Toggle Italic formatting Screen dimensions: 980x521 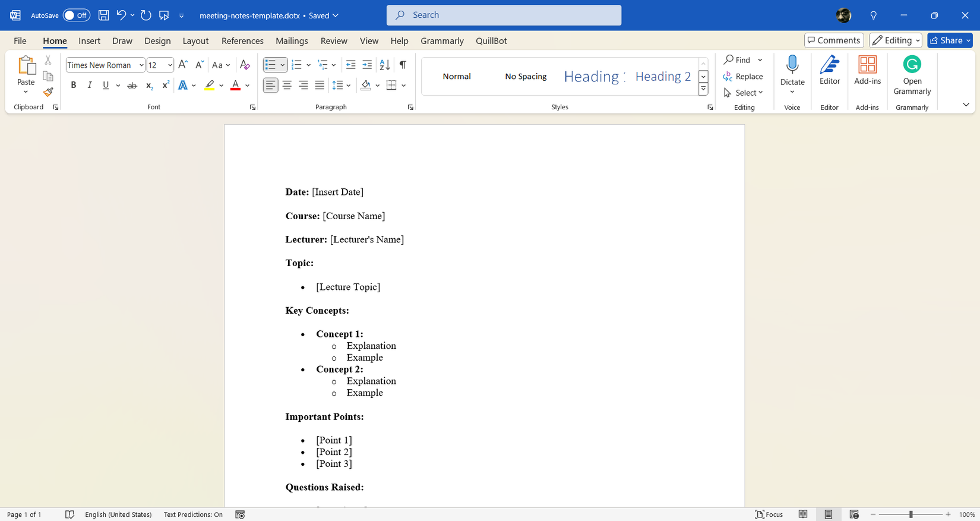[90, 86]
